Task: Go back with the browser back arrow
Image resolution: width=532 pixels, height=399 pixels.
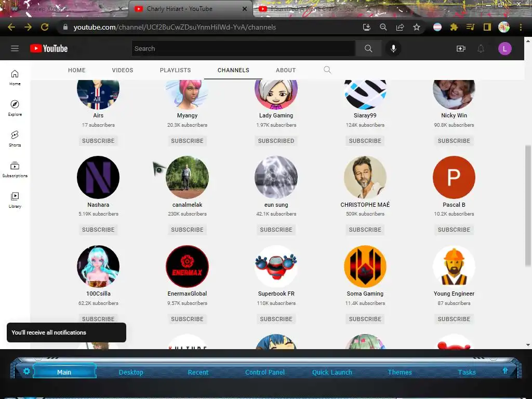Action: tap(11, 27)
